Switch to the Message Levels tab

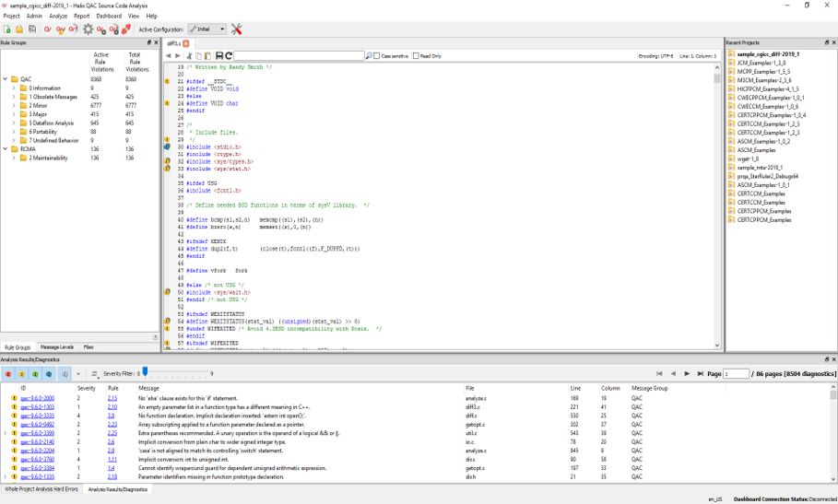[x=57, y=347]
